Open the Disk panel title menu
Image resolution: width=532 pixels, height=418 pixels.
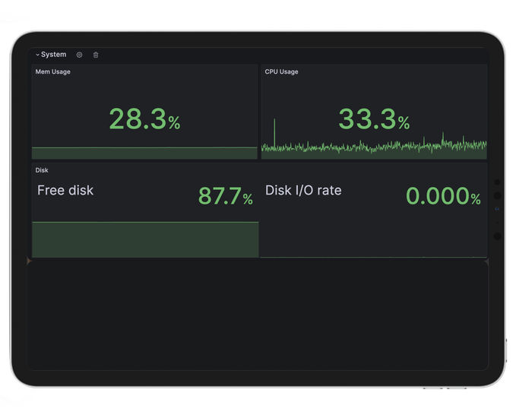(42, 170)
